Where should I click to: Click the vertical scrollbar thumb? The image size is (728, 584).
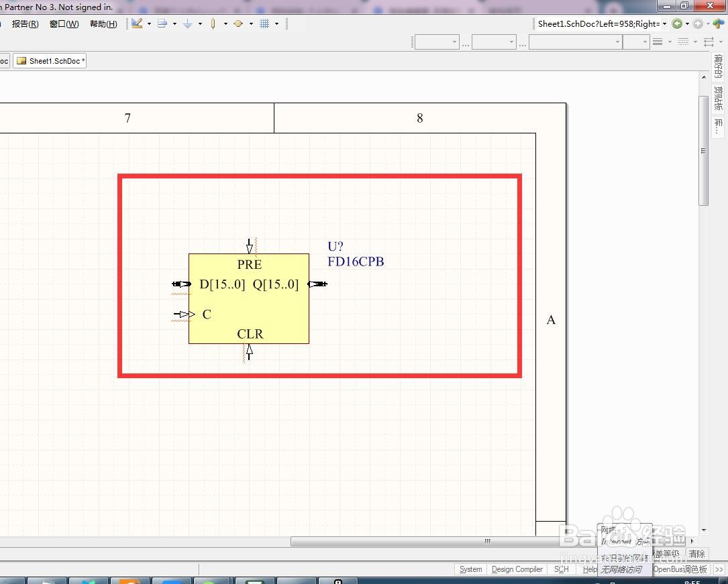click(x=703, y=150)
